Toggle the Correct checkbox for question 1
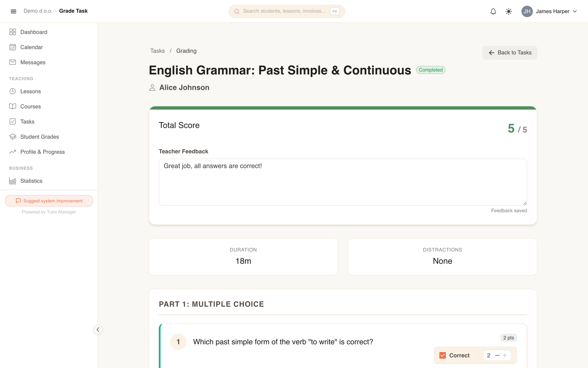 [442, 355]
